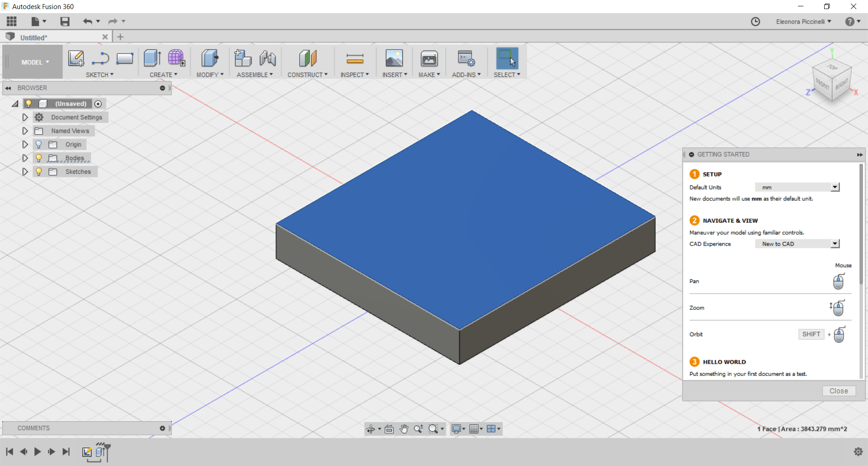The height and width of the screenshot is (466, 868).
Task: Open the ASSEMBLE menu
Action: click(x=255, y=75)
